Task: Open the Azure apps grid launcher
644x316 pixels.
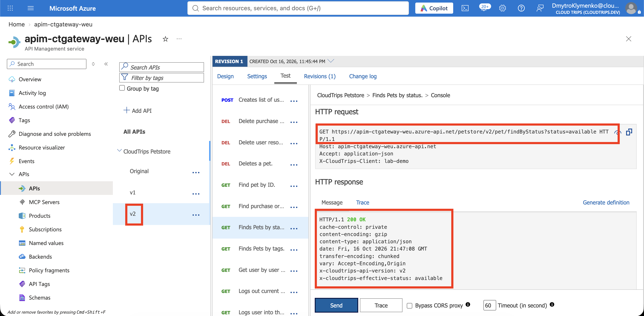Action: [10, 8]
